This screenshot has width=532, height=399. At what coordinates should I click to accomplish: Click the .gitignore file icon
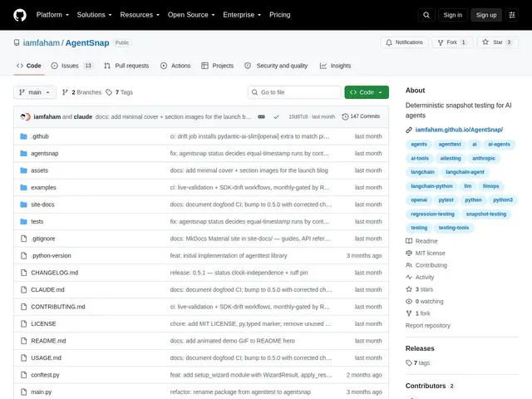click(23, 239)
